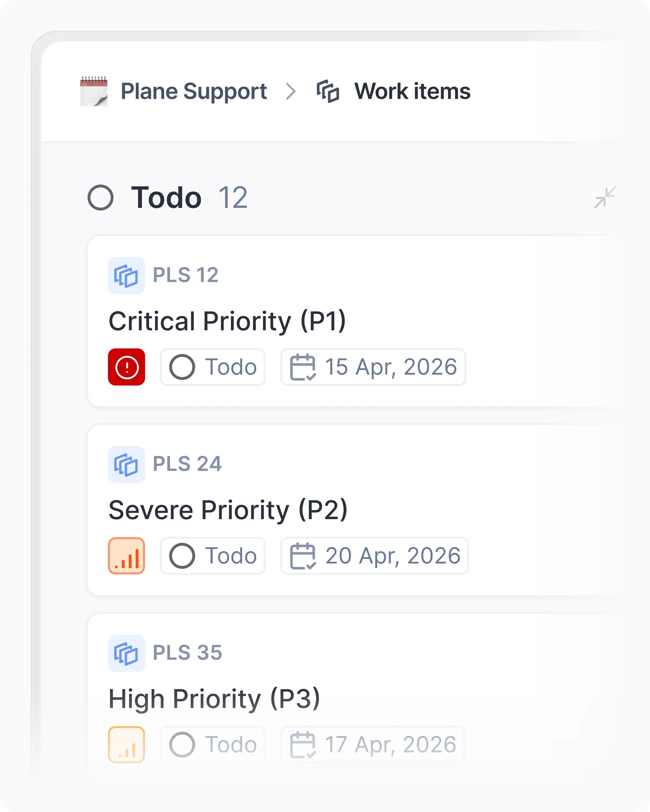The image size is (650, 812).
Task: Change the 20 Apr, 2026 due date
Action: click(x=375, y=556)
